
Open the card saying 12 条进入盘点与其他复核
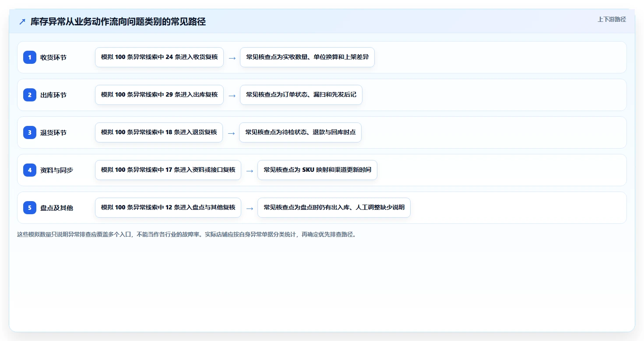coord(168,208)
